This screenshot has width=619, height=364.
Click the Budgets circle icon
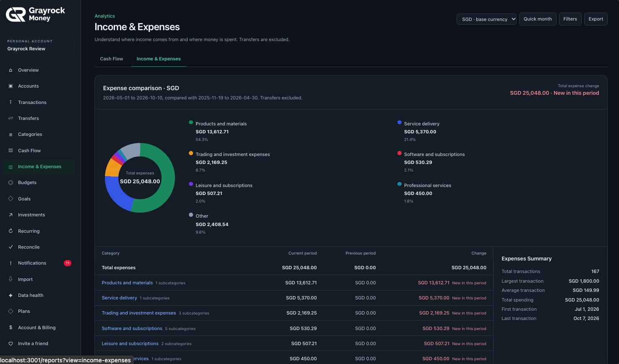click(x=10, y=182)
